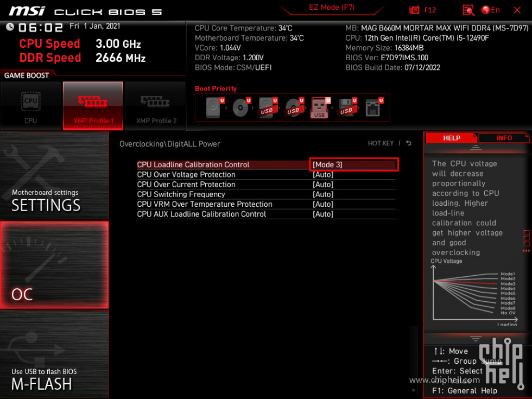Enable the Game Boost CPU icon
The height and width of the screenshot is (399, 532).
coord(31,106)
